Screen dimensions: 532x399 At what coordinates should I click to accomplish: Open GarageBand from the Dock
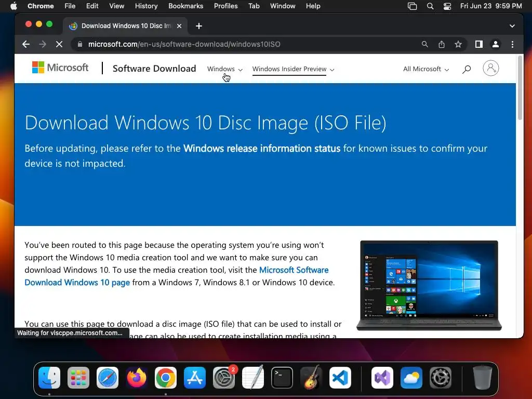(x=311, y=378)
